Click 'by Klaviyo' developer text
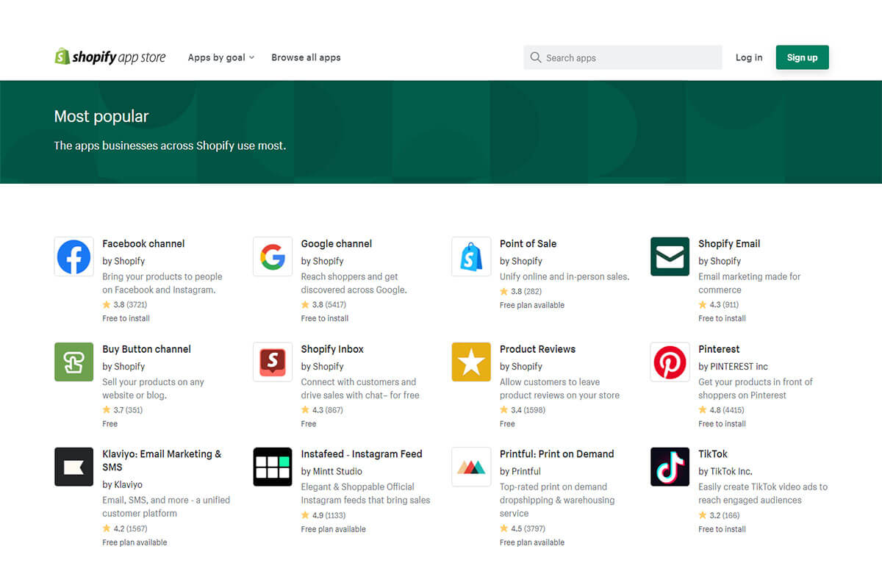 click(122, 484)
